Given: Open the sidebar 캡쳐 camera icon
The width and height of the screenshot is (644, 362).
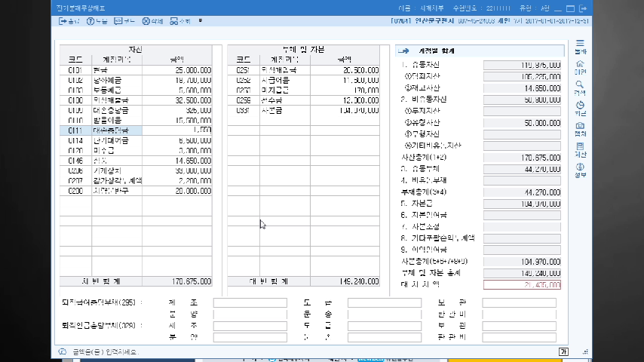Looking at the screenshot, I should 580,128.
